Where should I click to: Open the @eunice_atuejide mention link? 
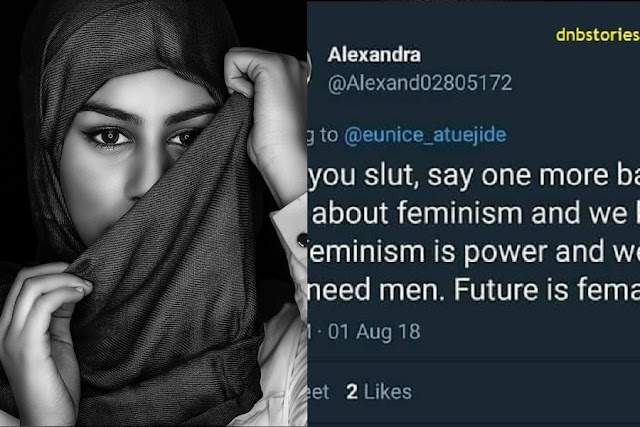425,135
